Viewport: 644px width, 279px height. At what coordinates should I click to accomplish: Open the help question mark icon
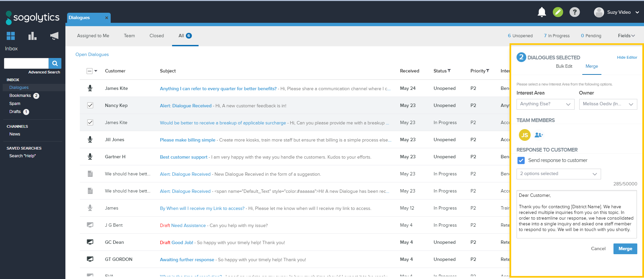(575, 12)
